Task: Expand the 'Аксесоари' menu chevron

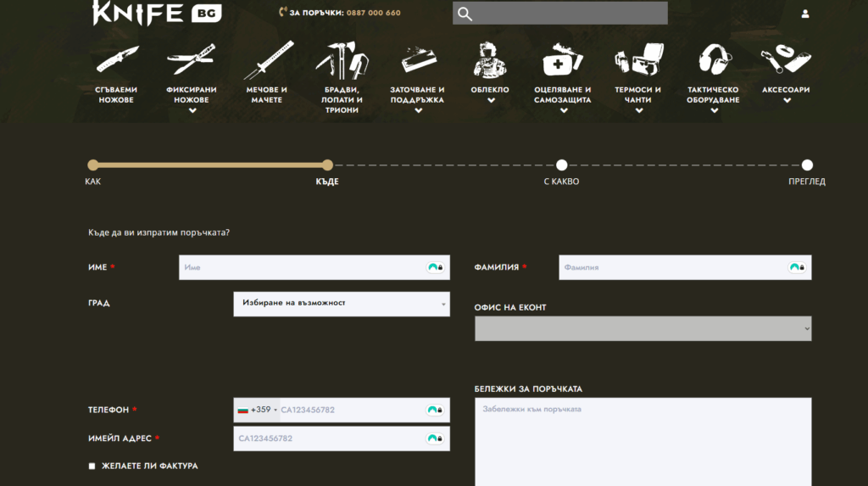Action: 786,100
